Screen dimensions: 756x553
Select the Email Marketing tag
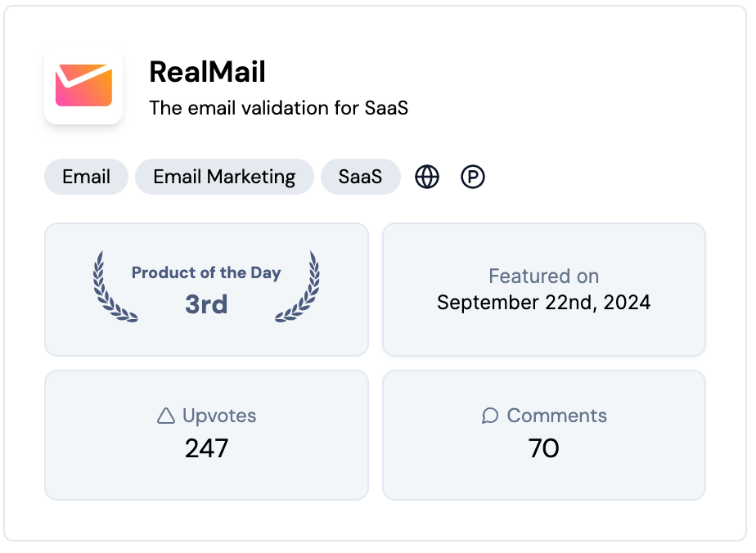tap(224, 177)
